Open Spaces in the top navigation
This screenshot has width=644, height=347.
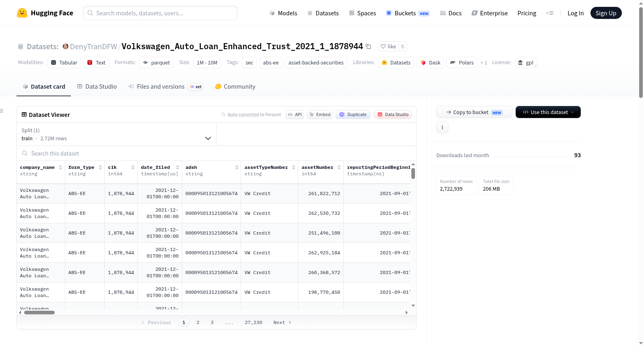(363, 13)
